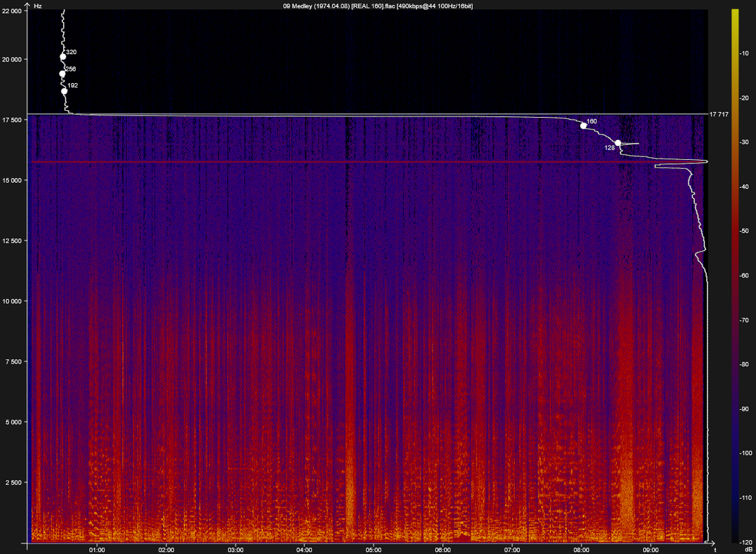Click the 7 500 frequency axis label
This screenshot has width=756, height=554.
tap(13, 361)
